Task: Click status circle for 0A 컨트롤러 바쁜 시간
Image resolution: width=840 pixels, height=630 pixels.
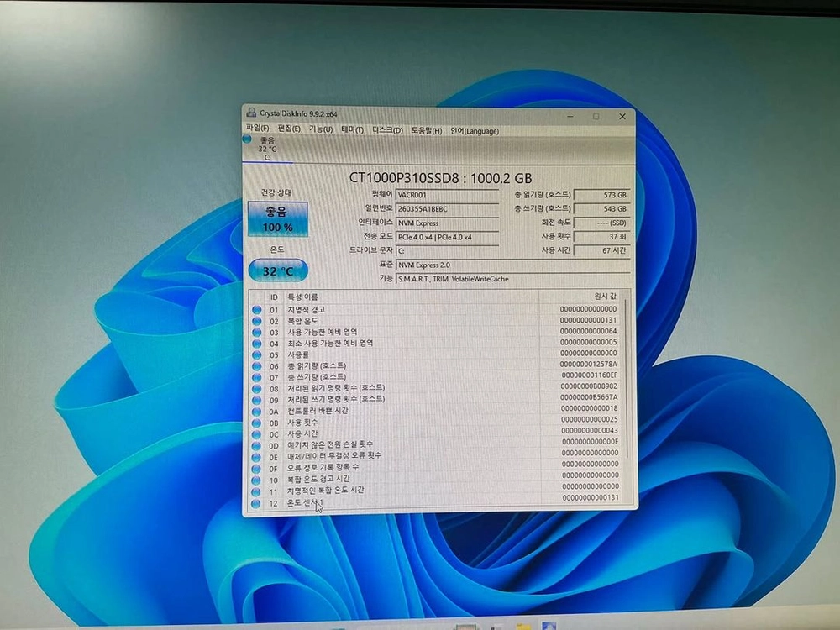Action: click(256, 412)
